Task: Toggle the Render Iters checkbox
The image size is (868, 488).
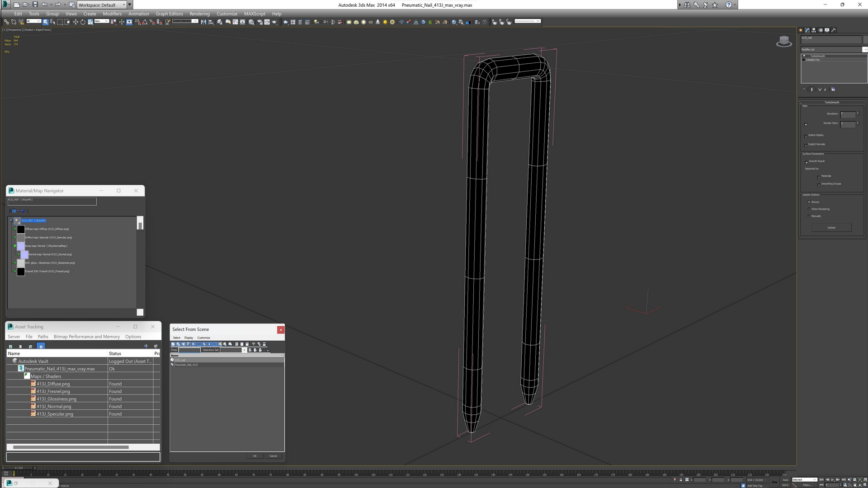Action: click(x=806, y=124)
